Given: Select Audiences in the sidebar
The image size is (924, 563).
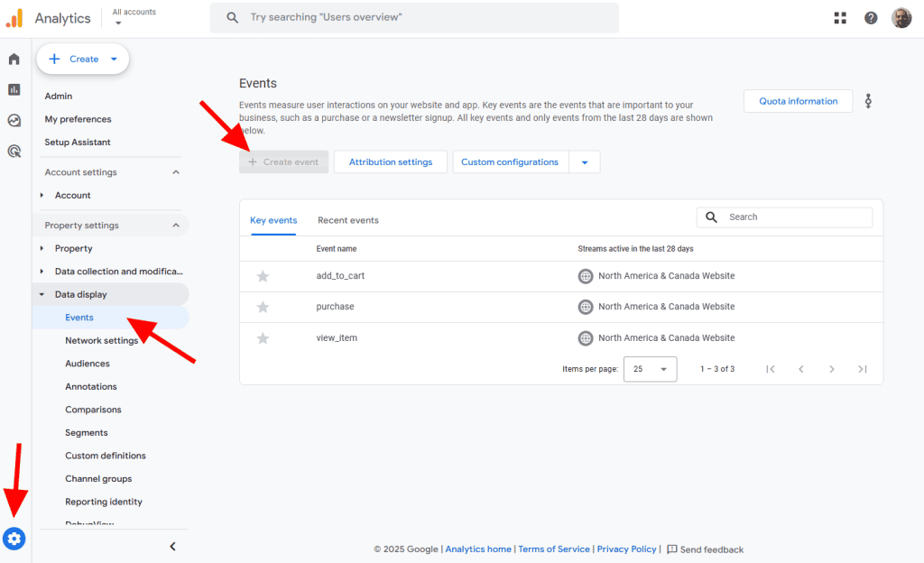Looking at the screenshot, I should [88, 364].
